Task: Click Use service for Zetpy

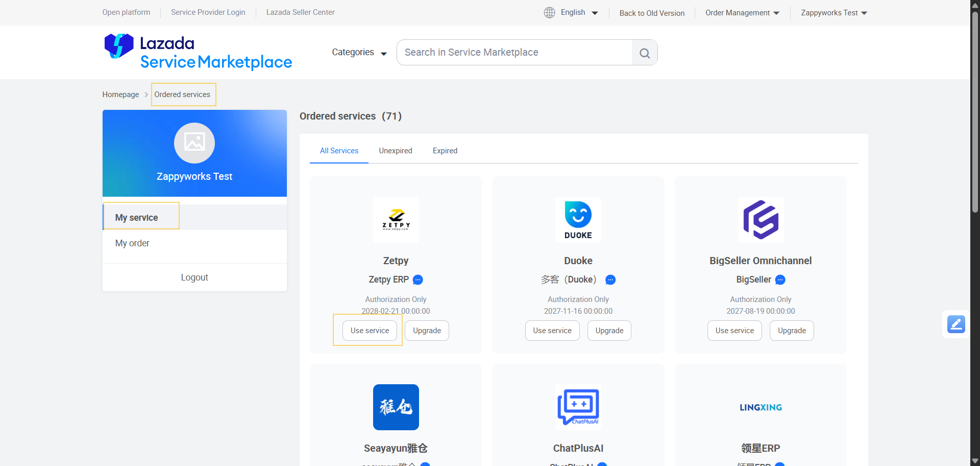Action: click(x=370, y=331)
